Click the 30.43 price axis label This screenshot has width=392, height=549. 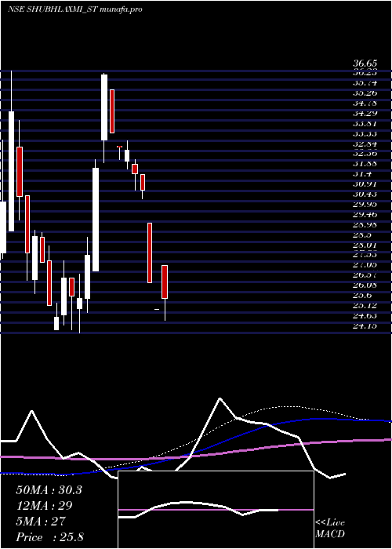point(365,195)
